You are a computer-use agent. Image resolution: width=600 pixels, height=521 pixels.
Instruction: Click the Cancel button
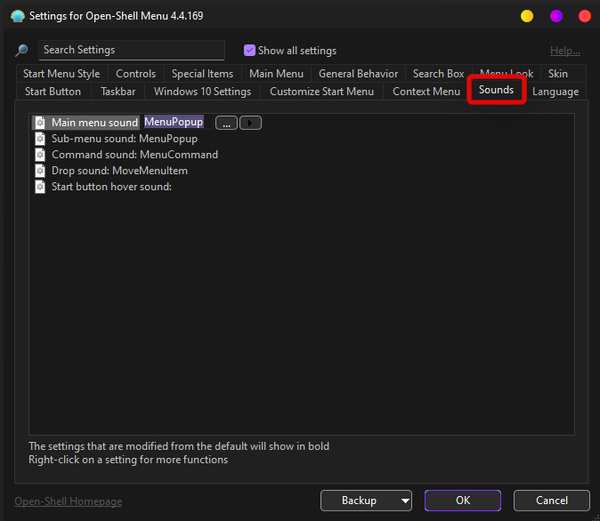pos(551,500)
